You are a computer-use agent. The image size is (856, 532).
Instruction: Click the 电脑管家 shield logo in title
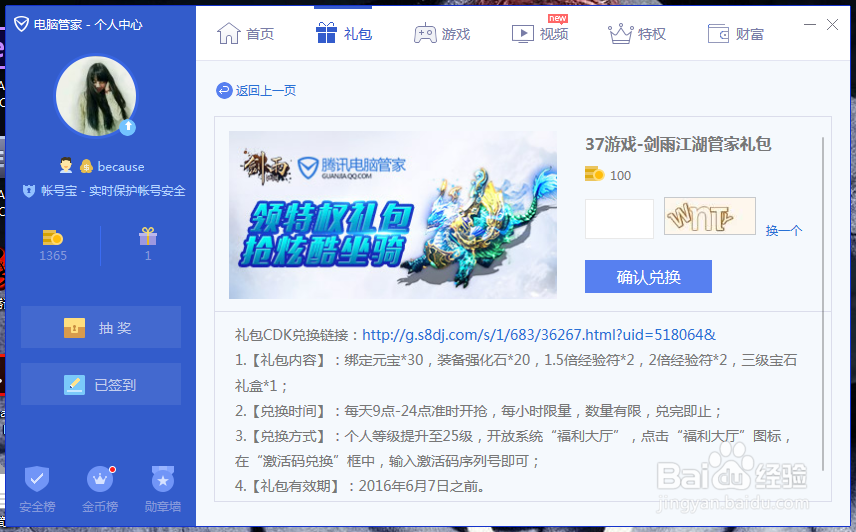[x=21, y=24]
